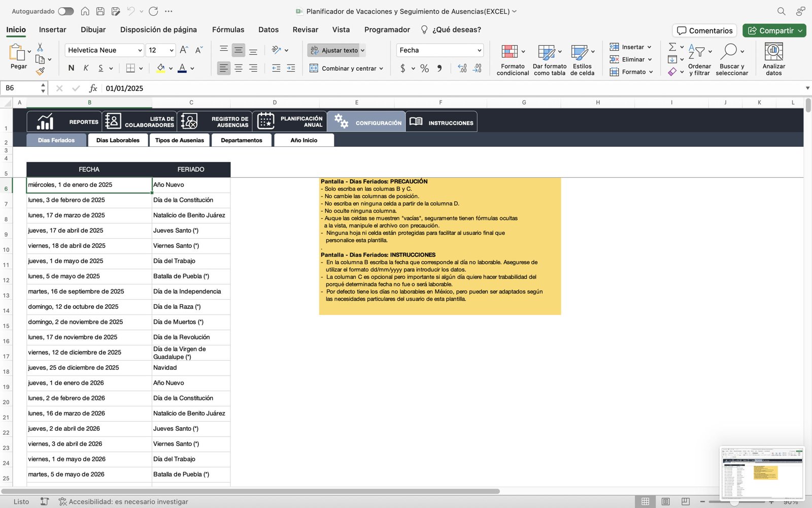812x508 pixels.
Task: Click the cut scissors icon
Action: coord(40,47)
